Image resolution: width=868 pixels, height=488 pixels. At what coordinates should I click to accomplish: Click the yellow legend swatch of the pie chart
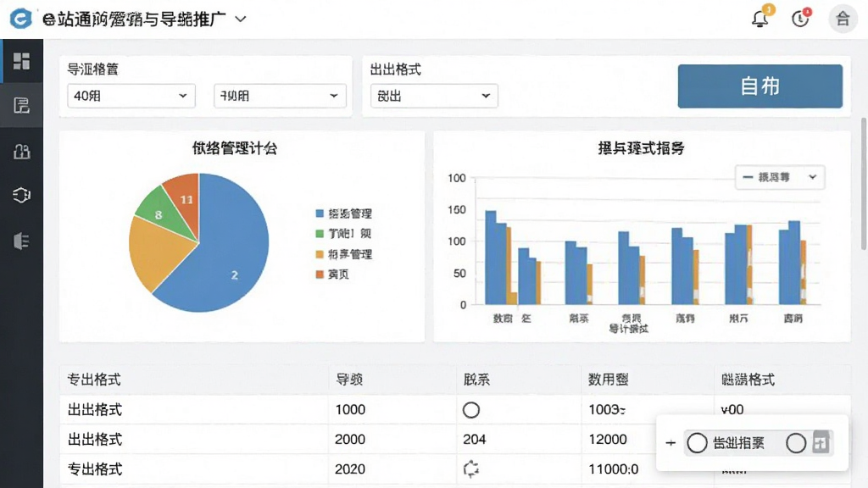pos(320,254)
